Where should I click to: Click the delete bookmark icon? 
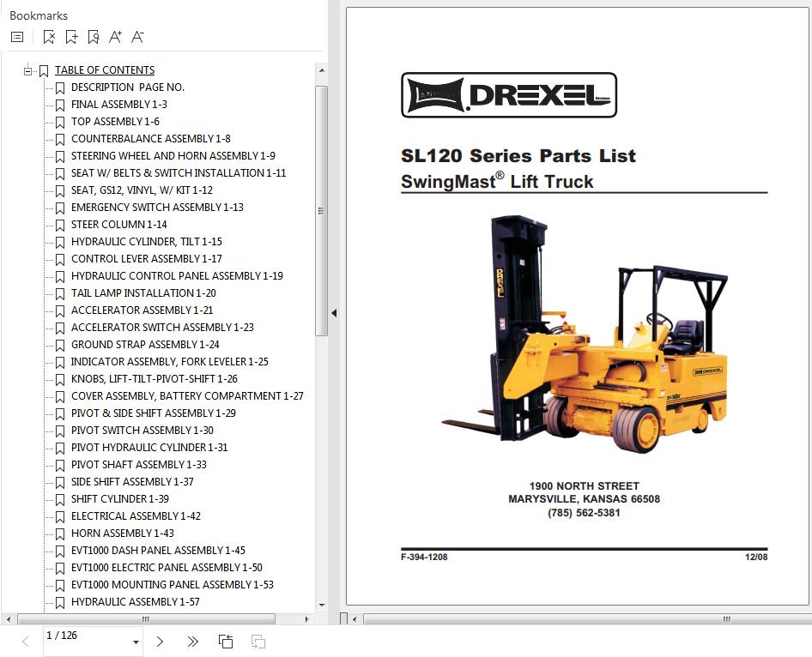(49, 37)
